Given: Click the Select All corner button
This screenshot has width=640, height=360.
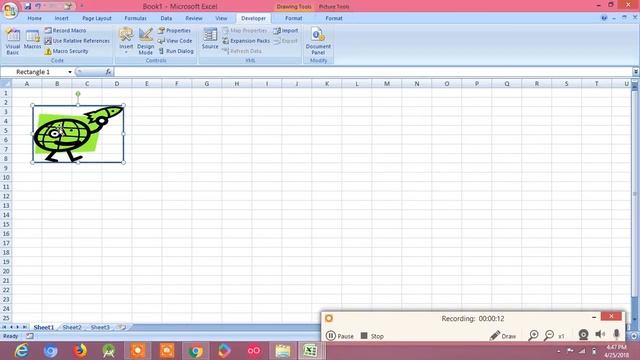Looking at the screenshot, I should tap(6, 84).
